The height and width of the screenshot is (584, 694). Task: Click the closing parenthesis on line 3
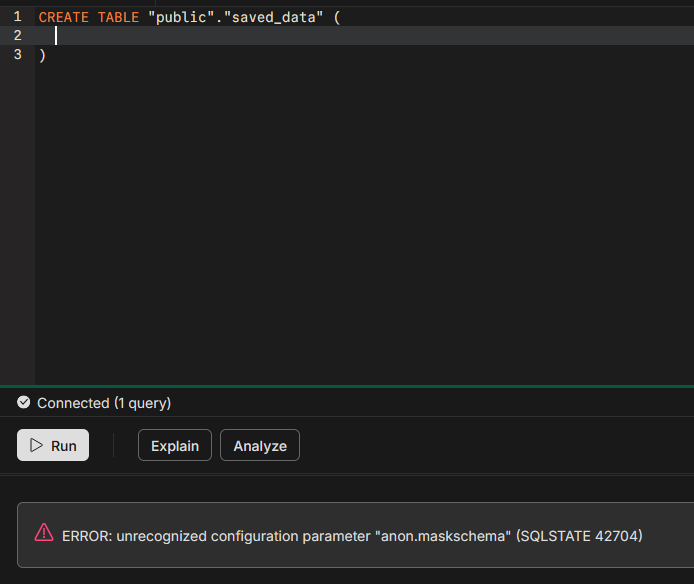point(42,55)
